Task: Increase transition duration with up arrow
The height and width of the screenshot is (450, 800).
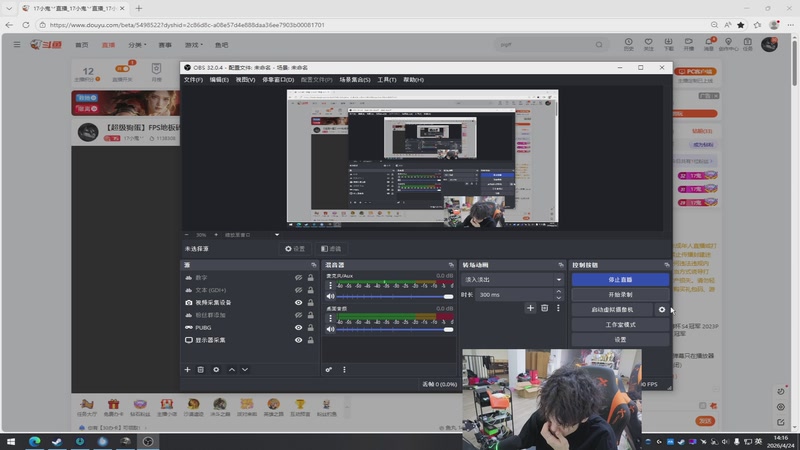Action: [x=559, y=291]
